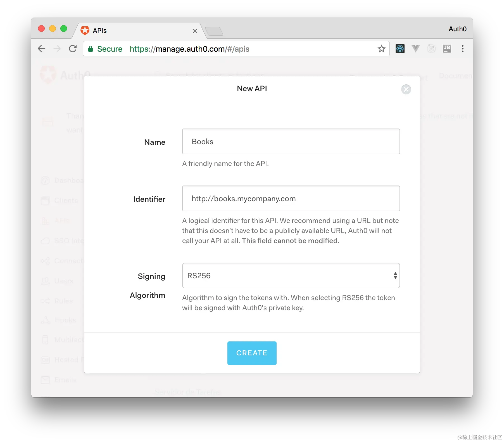Screen dimensions: 504x442
Task: Open Chrome's three-dot menu
Action: pyautogui.click(x=463, y=49)
